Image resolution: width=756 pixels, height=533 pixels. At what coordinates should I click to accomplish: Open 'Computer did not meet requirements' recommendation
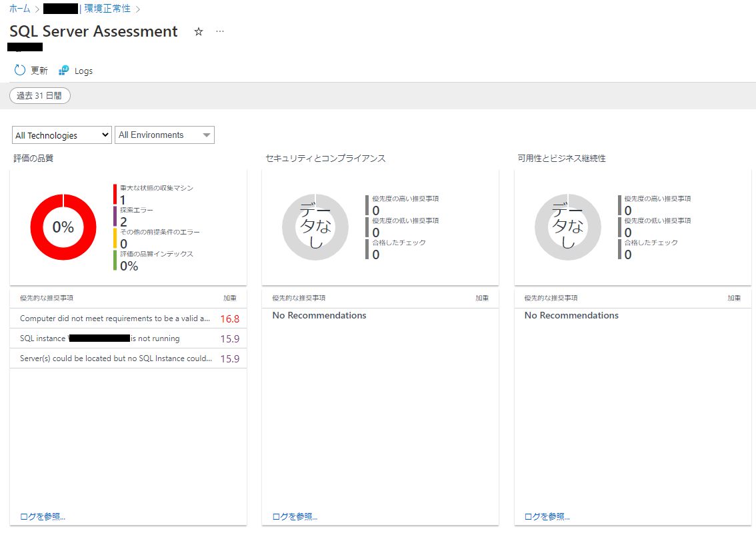click(128, 318)
